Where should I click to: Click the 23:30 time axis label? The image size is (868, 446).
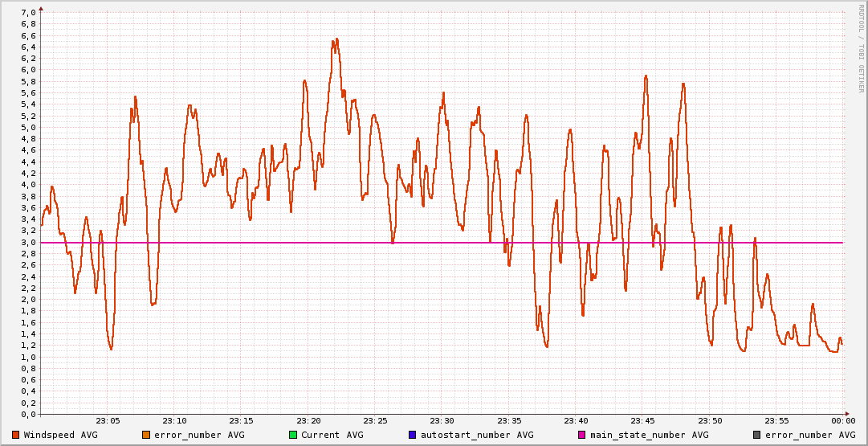click(x=442, y=420)
